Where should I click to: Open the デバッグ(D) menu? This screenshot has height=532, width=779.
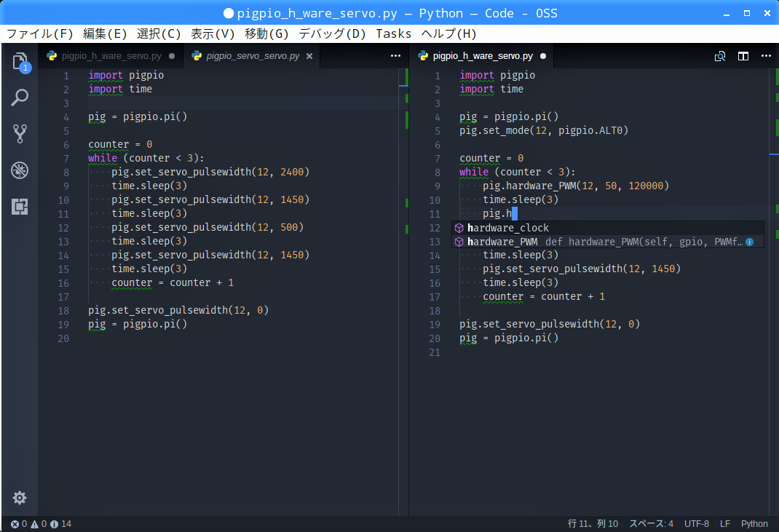point(332,33)
